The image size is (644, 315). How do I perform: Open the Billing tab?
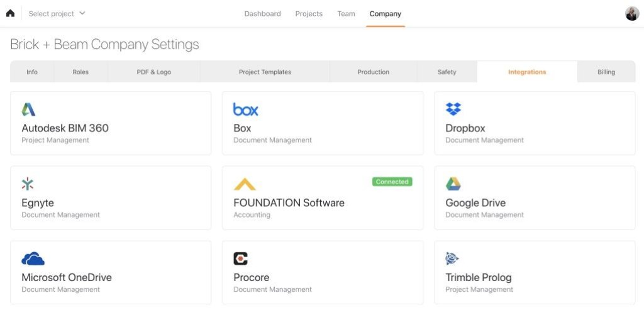tap(606, 72)
